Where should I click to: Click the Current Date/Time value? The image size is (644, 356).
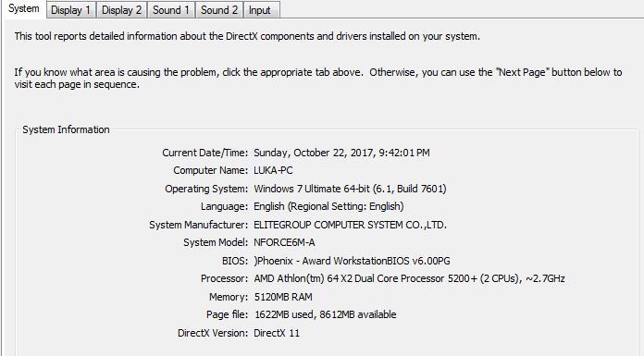341,153
